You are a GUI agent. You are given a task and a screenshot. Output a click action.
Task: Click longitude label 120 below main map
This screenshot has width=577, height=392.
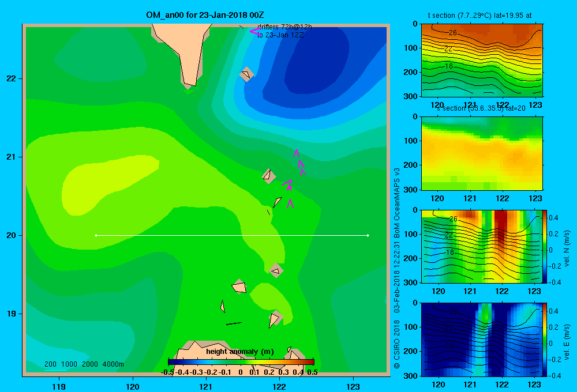pyautogui.click(x=133, y=386)
